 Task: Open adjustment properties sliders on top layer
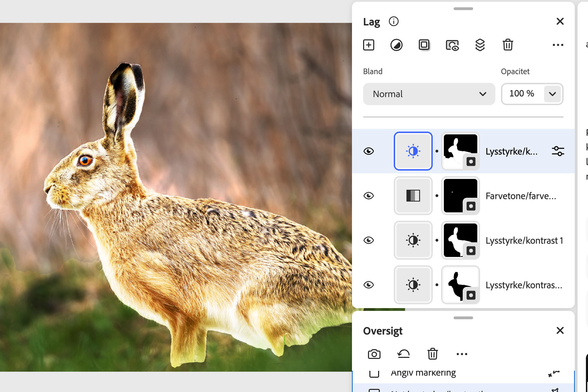pyautogui.click(x=558, y=151)
